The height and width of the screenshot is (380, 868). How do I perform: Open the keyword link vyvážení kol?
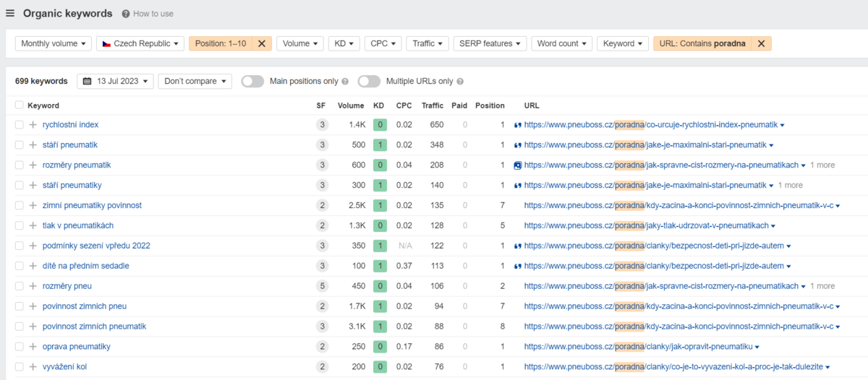click(64, 367)
